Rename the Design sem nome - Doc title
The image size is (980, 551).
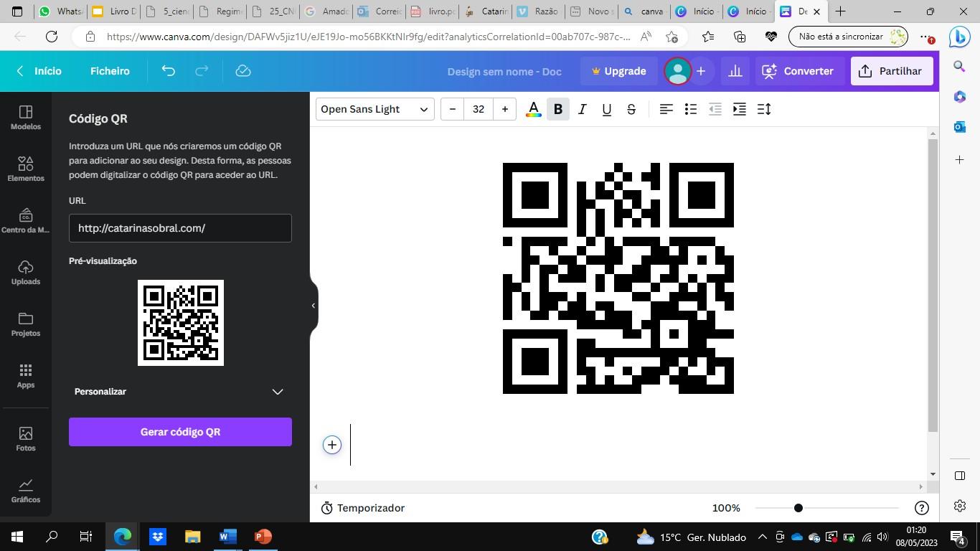tap(504, 72)
